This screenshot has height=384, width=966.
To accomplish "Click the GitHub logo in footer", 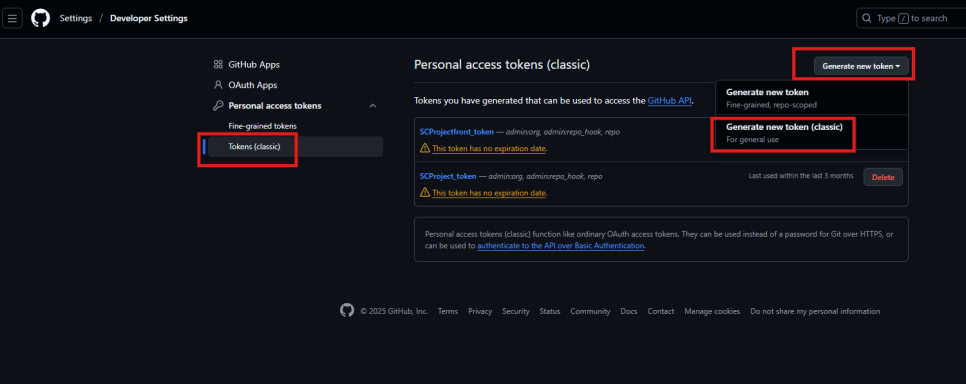I will tap(347, 310).
